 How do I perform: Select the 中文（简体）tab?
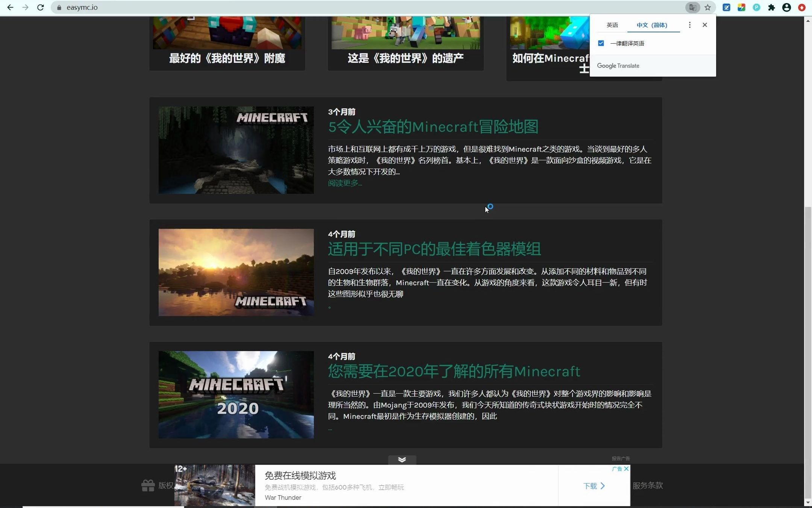click(653, 25)
